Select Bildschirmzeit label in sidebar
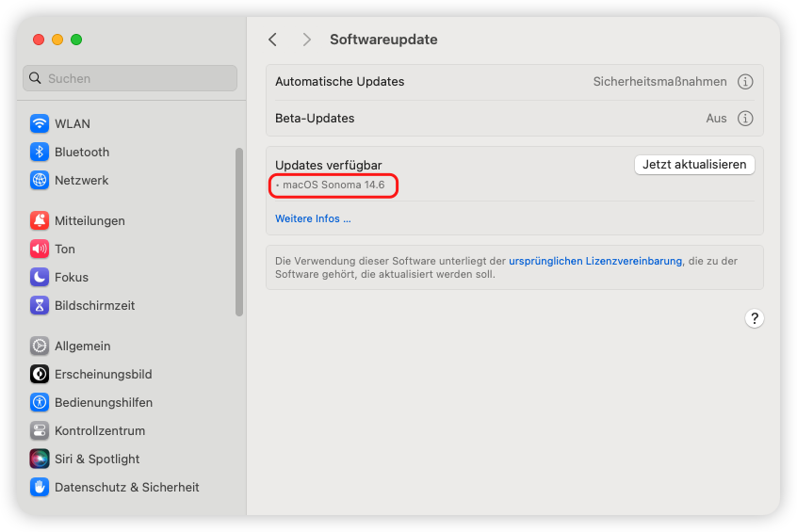Screen dimensions: 797x532 pos(94,305)
